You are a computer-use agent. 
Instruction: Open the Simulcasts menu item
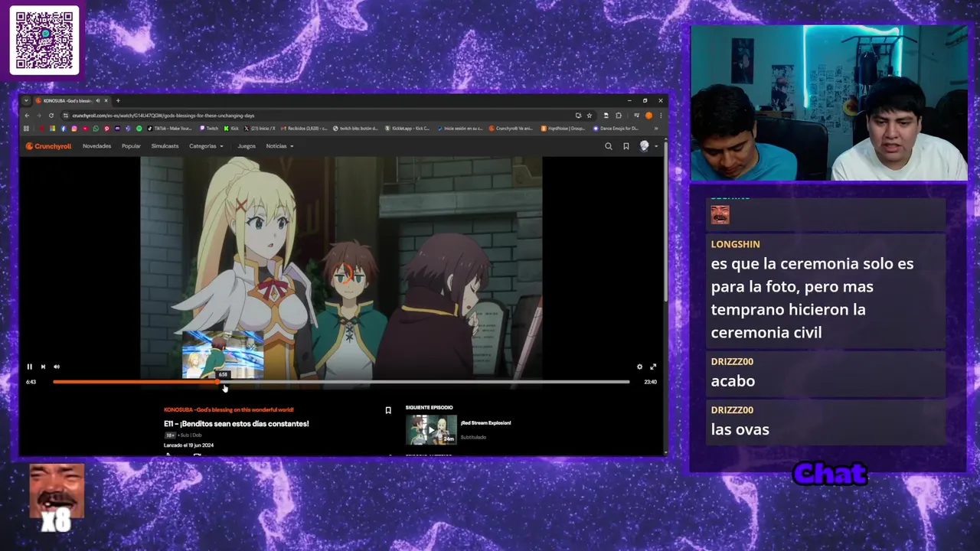click(165, 146)
